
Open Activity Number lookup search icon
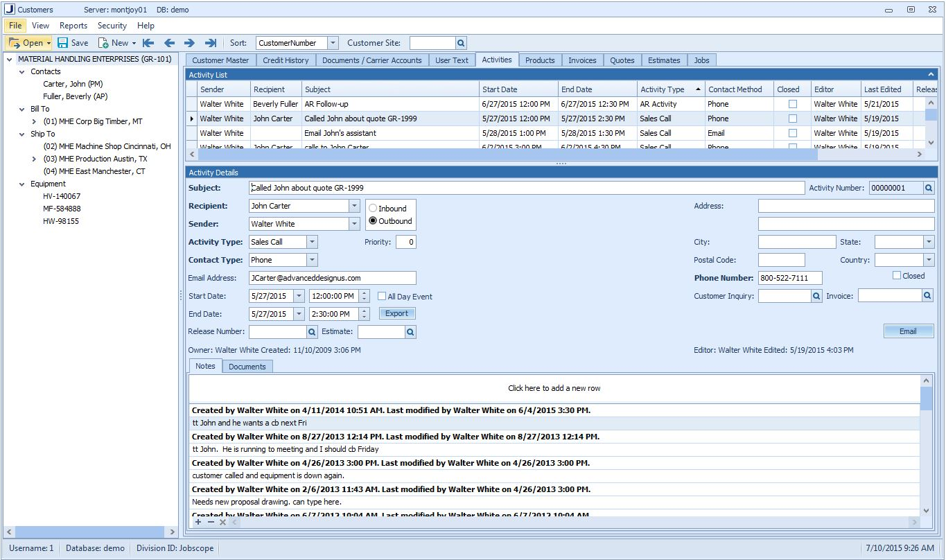(x=929, y=188)
